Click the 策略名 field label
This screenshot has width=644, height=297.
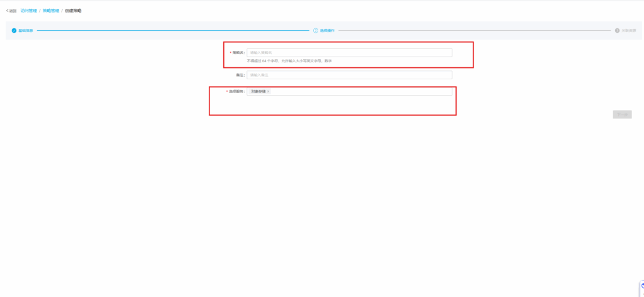[x=238, y=53]
